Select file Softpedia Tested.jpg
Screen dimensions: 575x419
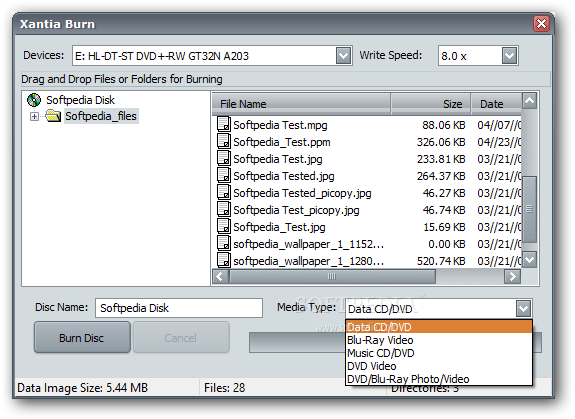point(284,176)
